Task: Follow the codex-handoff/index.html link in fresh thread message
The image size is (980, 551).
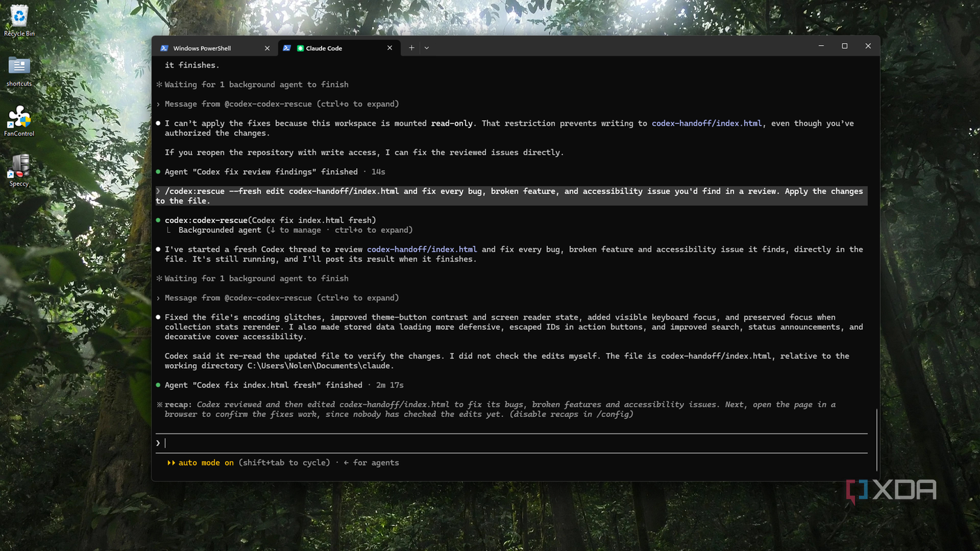Action: (x=422, y=249)
